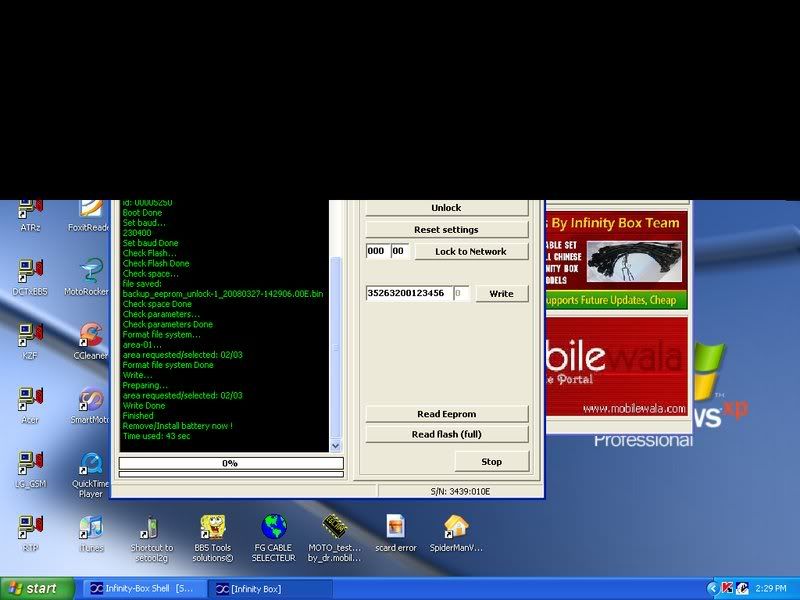Open the SmartMoto desktop icon
Viewport: 800px width, 600px height.
(90, 406)
